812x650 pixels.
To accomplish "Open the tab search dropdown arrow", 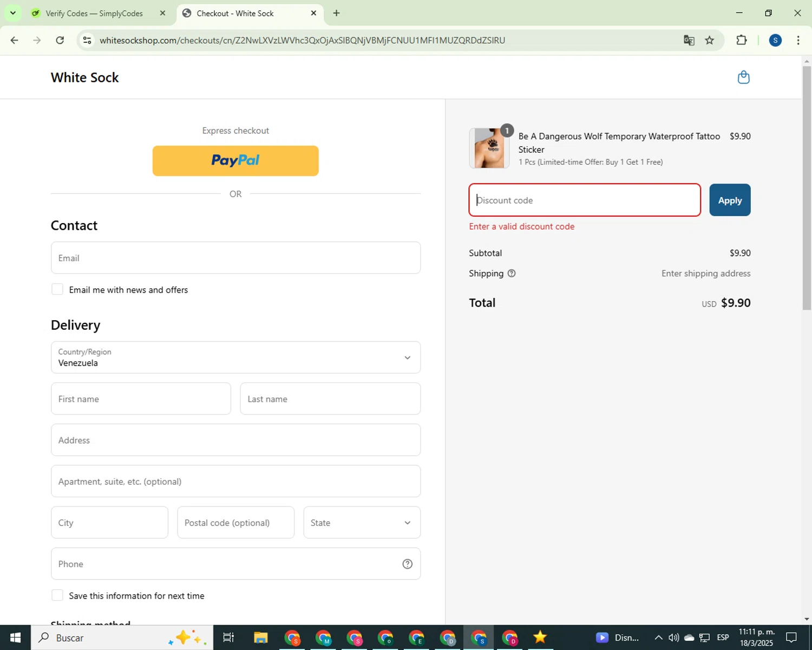I will pos(13,13).
